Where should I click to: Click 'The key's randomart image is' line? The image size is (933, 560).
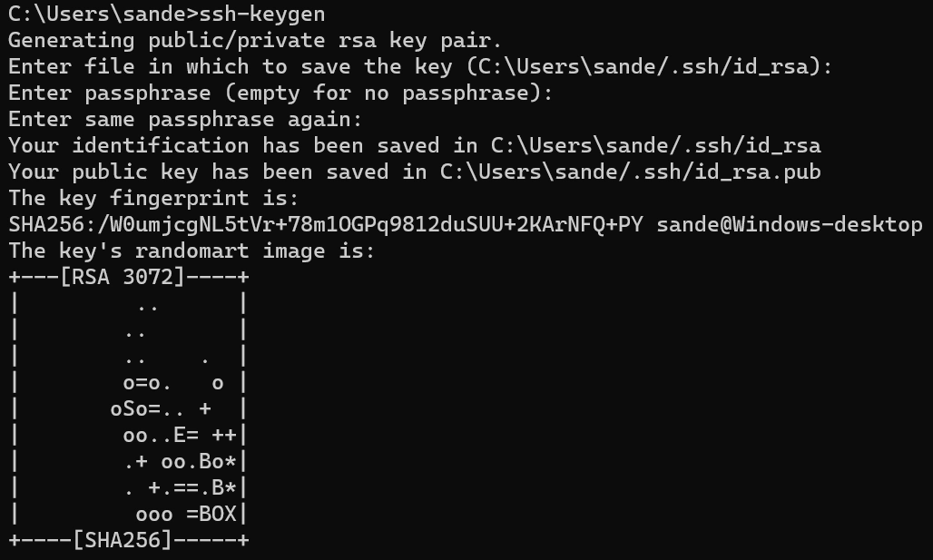click(192, 251)
